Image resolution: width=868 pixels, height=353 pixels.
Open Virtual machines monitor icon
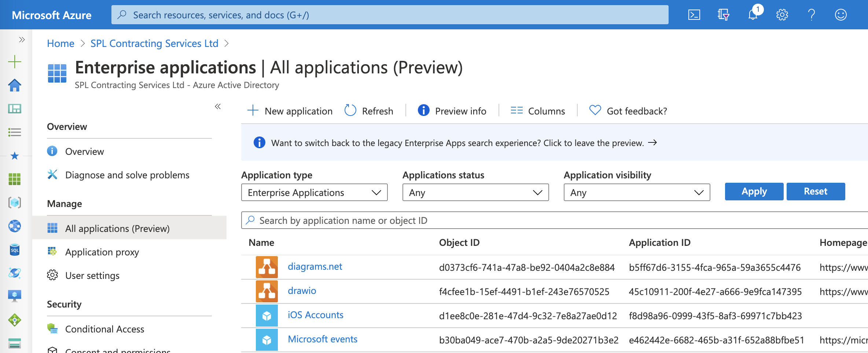click(15, 296)
